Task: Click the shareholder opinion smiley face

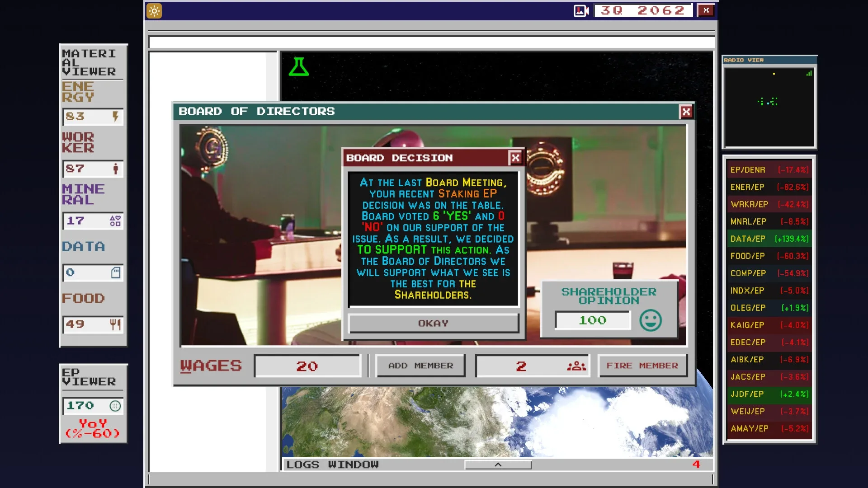Action: (x=651, y=320)
